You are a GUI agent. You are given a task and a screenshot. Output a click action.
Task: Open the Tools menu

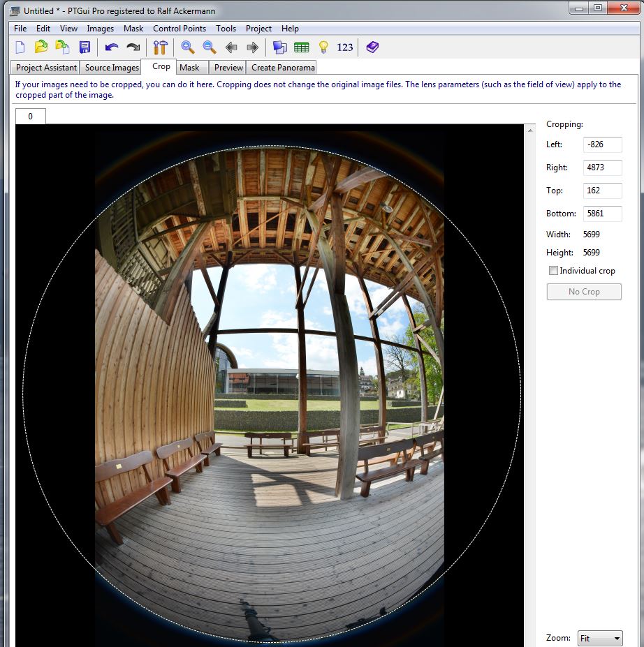point(226,29)
